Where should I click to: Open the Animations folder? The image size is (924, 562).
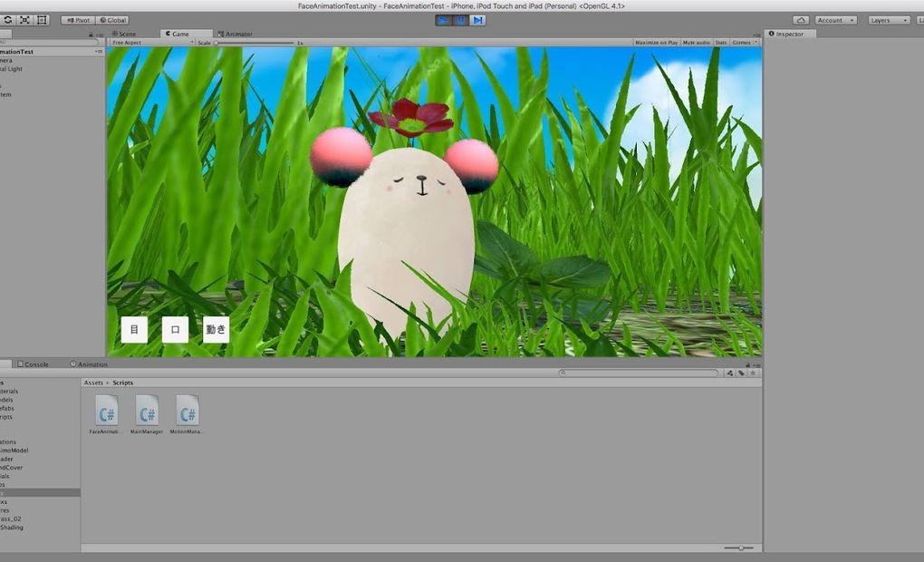click(x=8, y=441)
